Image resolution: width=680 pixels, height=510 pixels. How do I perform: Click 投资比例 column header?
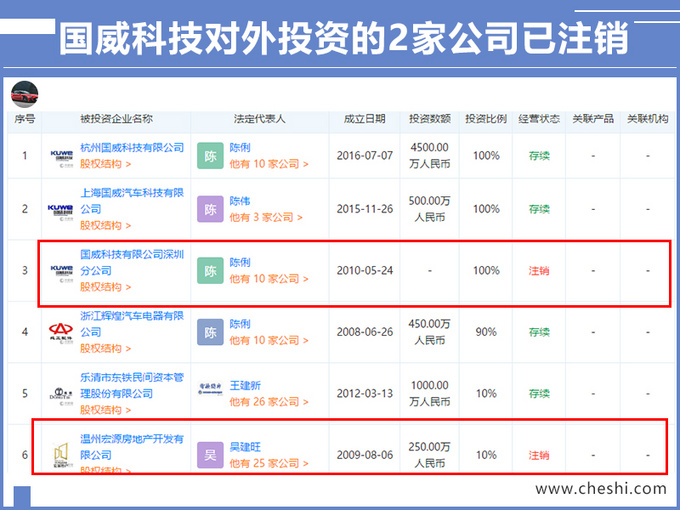point(486,119)
